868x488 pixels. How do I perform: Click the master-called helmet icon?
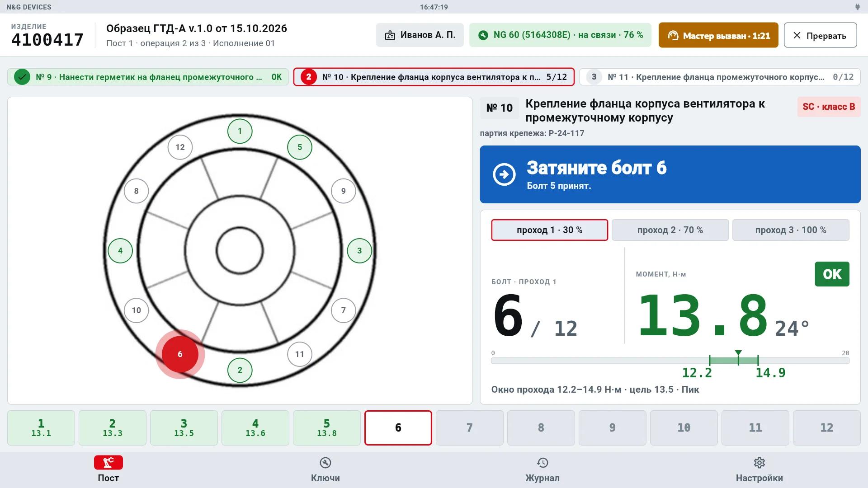pyautogui.click(x=673, y=35)
